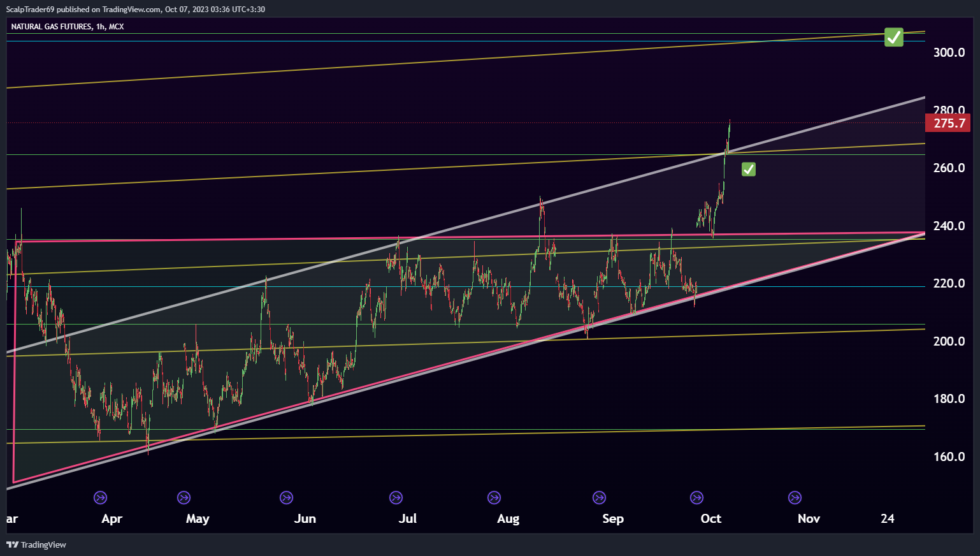
Task: Click the May label on time axis
Action: pyautogui.click(x=198, y=519)
